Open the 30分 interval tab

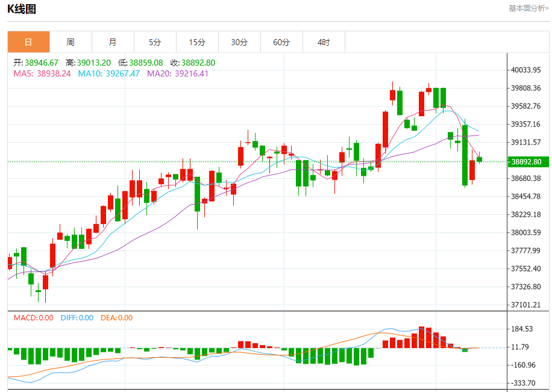pyautogui.click(x=240, y=42)
